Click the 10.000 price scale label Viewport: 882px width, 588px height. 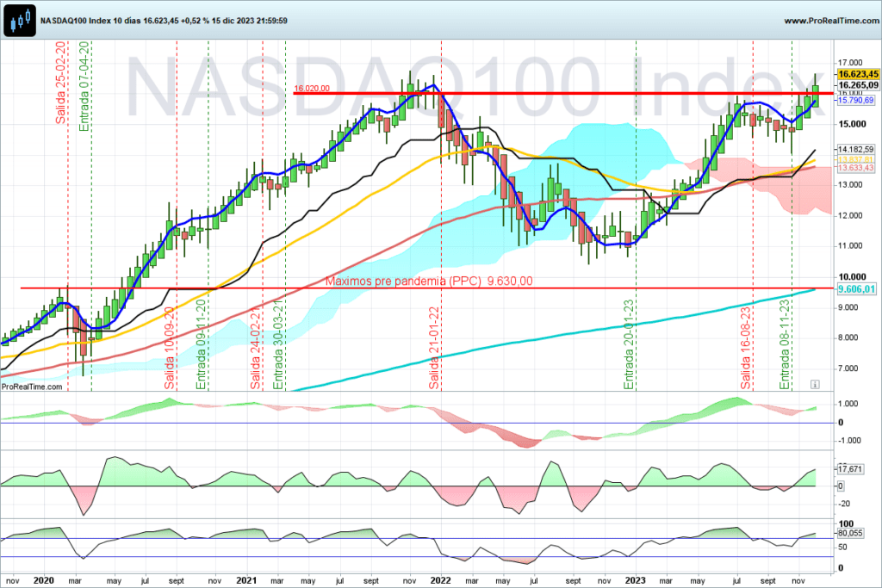coord(852,276)
